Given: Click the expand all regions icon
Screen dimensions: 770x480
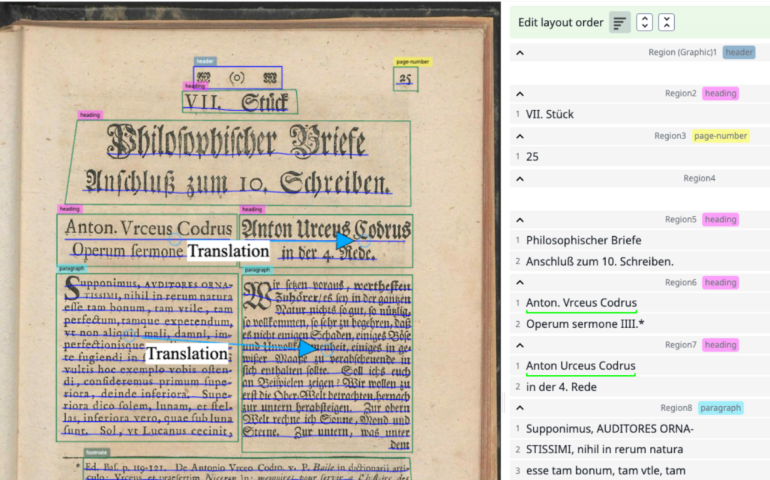Looking at the screenshot, I should (x=645, y=22).
